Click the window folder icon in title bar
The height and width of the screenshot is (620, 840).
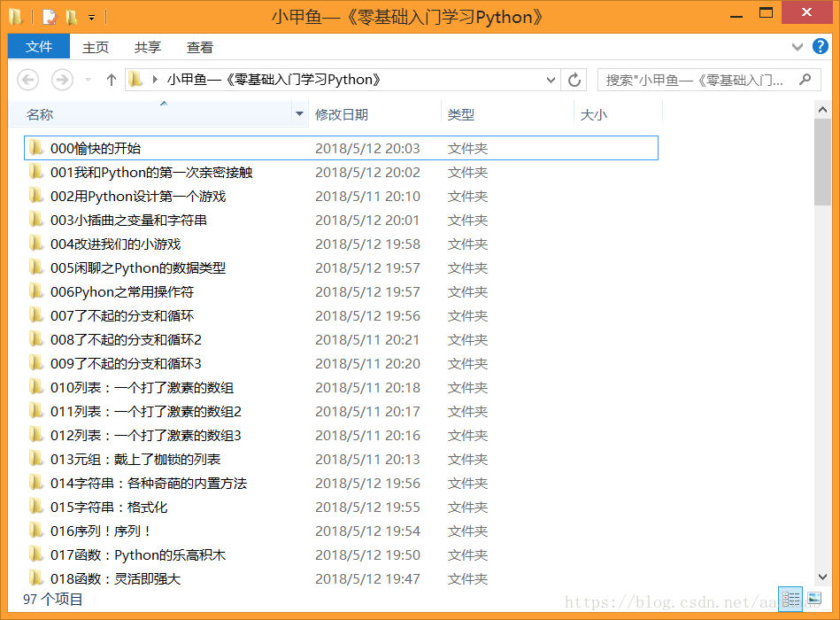point(16,17)
